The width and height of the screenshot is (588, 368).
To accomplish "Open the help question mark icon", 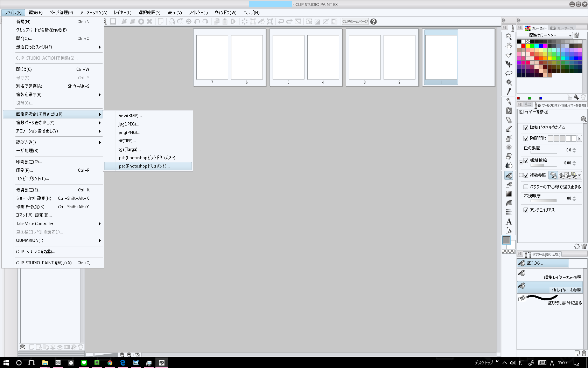I will click(373, 21).
